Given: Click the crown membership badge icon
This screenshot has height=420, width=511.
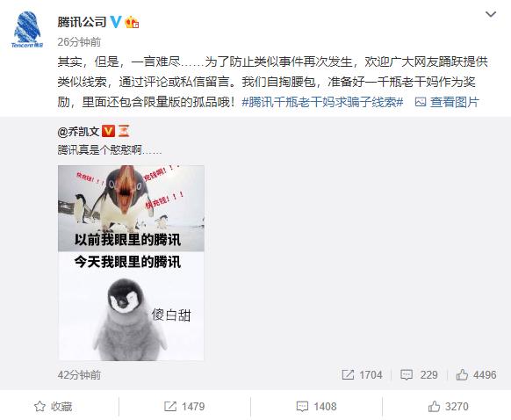Looking at the screenshot, I should coord(132,22).
